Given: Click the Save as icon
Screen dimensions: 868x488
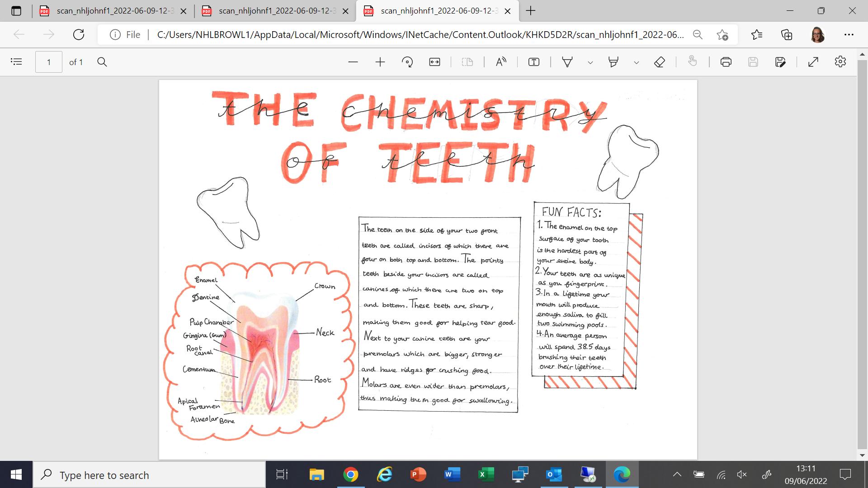Looking at the screenshot, I should tap(780, 62).
